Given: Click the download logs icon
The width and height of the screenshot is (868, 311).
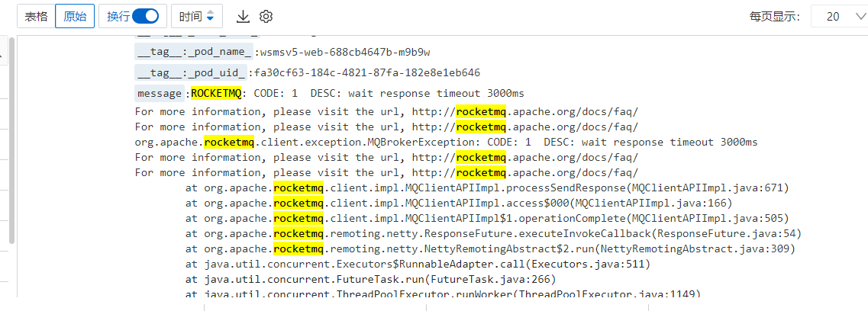Looking at the screenshot, I should pyautogui.click(x=243, y=17).
